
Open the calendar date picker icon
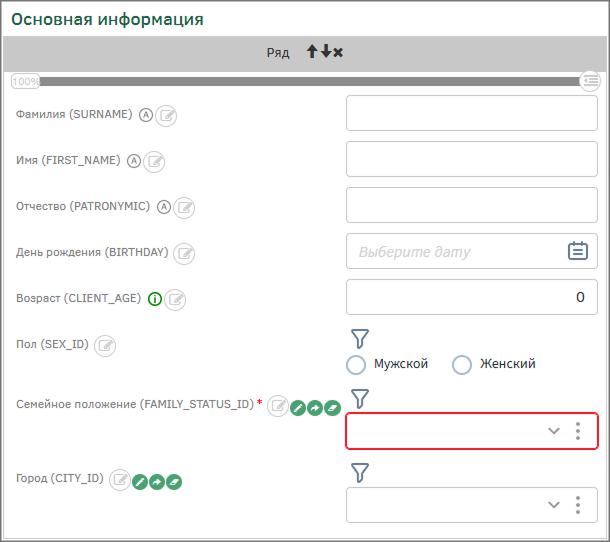click(578, 251)
